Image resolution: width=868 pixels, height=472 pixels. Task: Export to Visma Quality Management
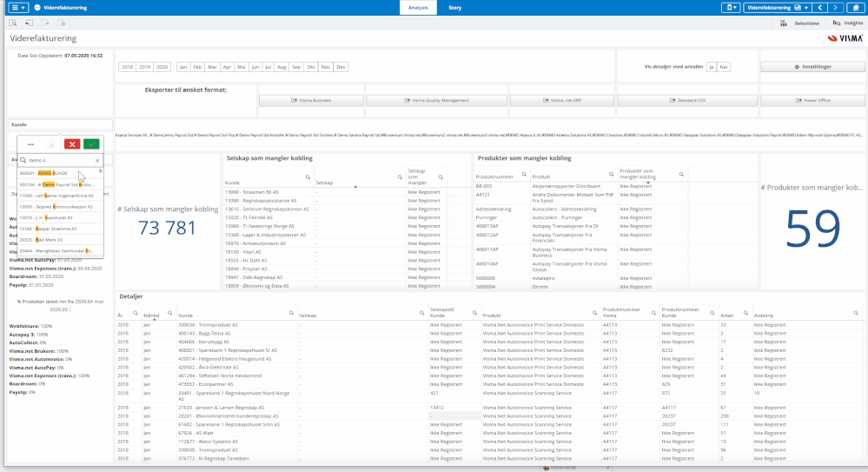[437, 101]
